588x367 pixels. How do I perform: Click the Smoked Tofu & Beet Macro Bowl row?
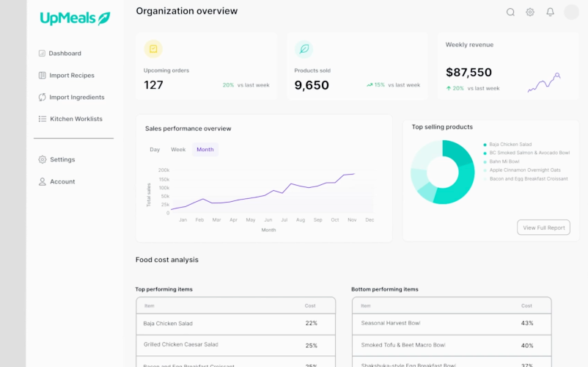452,345
